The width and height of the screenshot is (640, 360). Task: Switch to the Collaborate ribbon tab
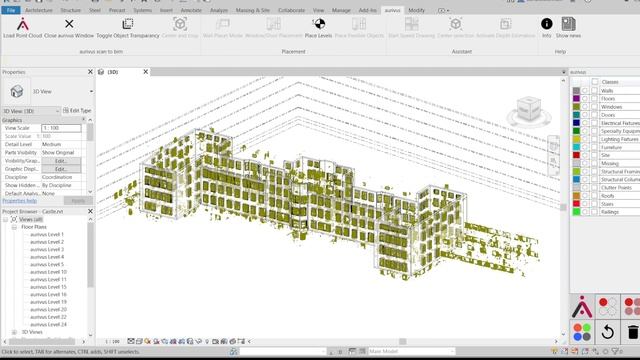pyautogui.click(x=291, y=10)
